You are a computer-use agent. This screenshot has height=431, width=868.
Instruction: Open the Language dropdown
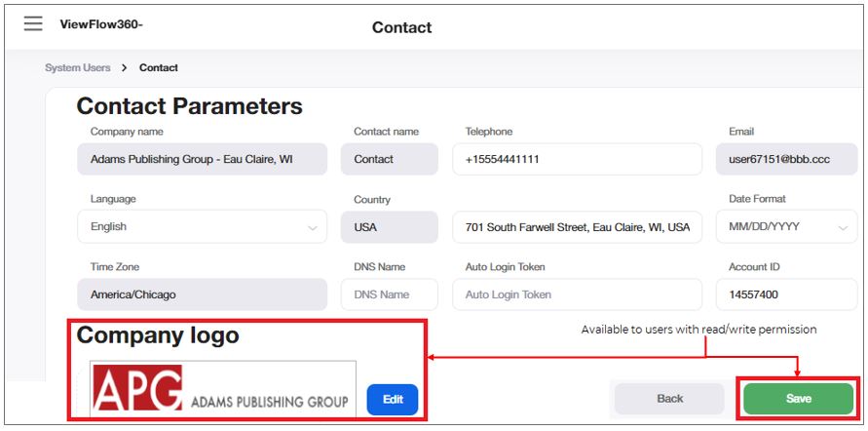pyautogui.click(x=202, y=227)
